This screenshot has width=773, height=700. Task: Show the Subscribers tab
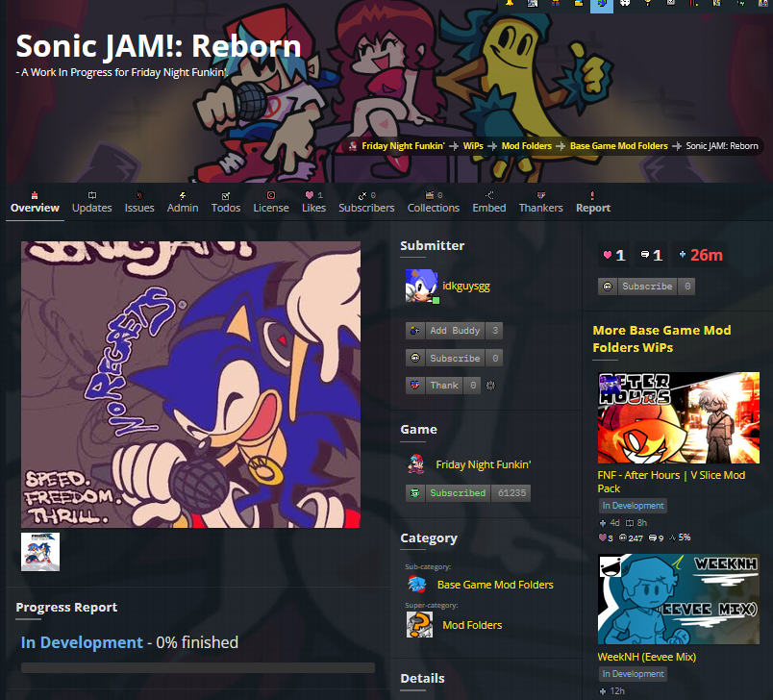(x=366, y=203)
